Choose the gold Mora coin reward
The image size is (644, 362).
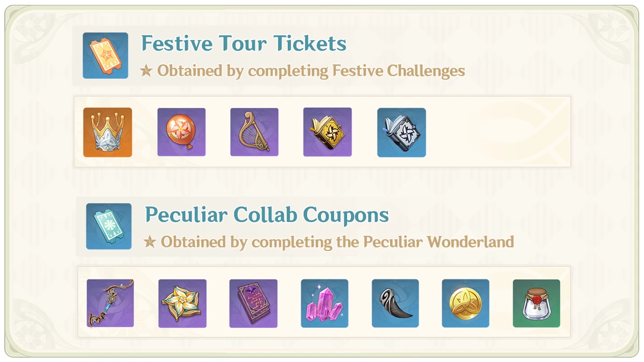466,304
